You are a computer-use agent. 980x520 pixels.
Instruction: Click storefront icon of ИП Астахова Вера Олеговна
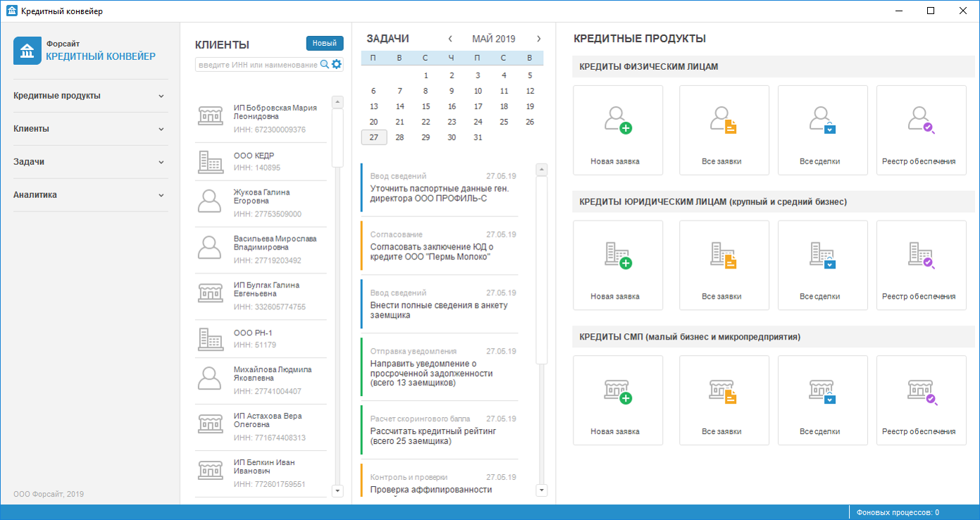point(210,425)
